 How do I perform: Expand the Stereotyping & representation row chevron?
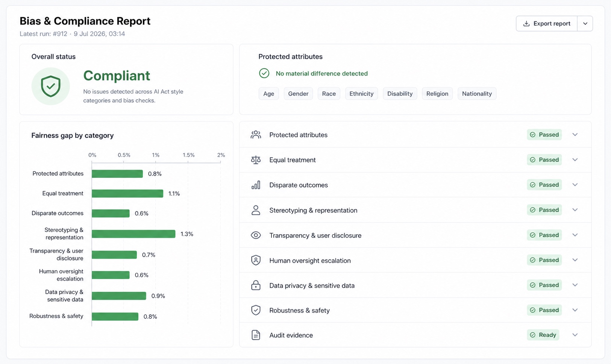click(x=575, y=210)
